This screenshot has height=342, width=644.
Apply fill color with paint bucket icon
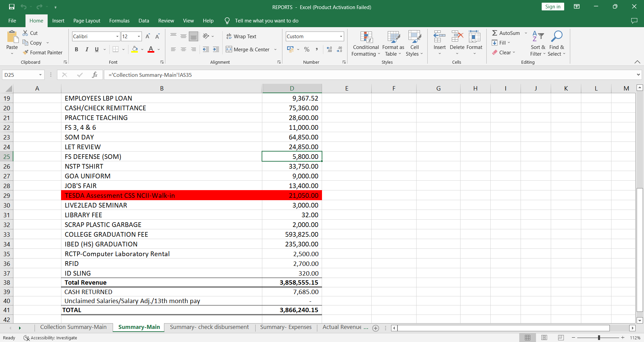(135, 49)
